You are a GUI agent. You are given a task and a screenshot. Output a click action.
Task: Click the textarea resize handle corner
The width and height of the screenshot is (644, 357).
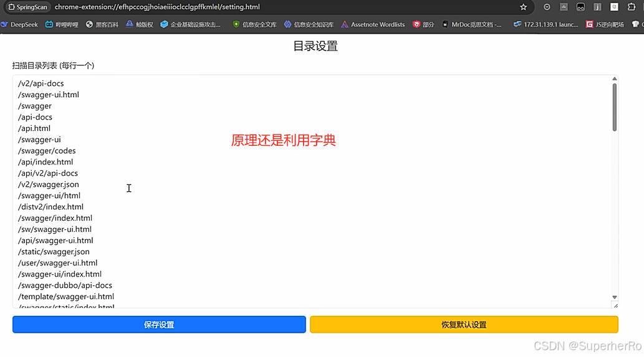615,305
